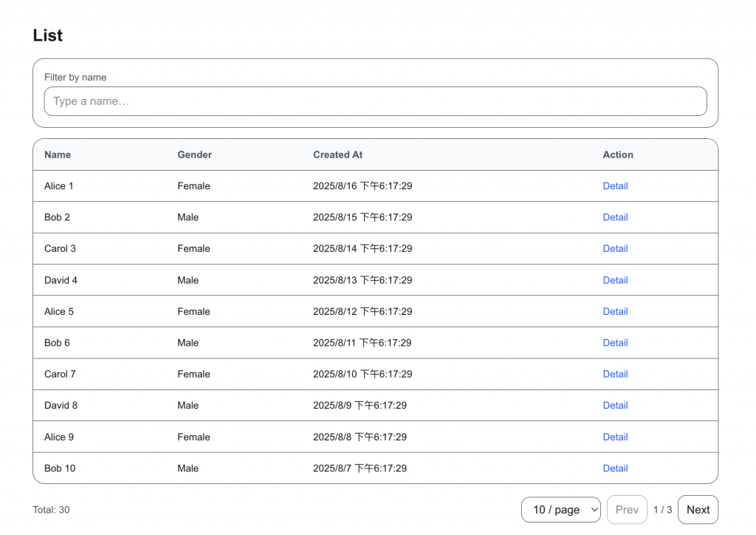The width and height of the screenshot is (756, 535).
Task: Click the Prev page button
Action: tap(627, 510)
